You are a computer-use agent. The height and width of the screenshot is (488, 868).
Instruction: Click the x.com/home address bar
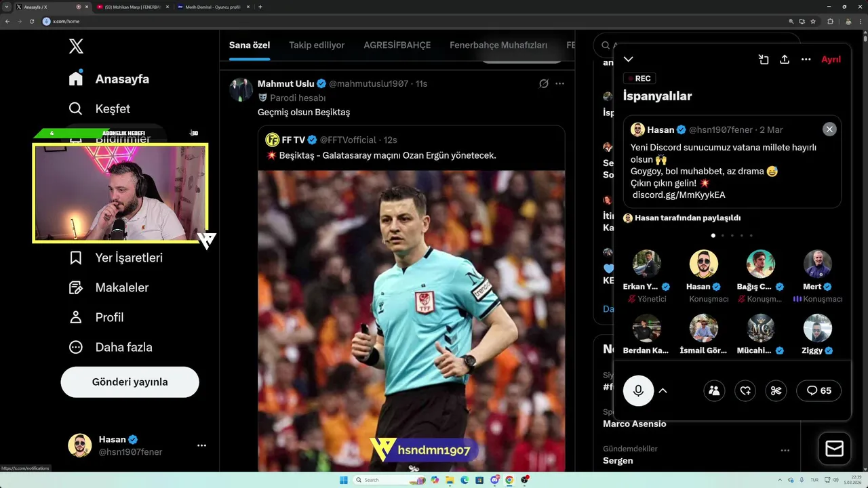pyautogui.click(x=407, y=21)
